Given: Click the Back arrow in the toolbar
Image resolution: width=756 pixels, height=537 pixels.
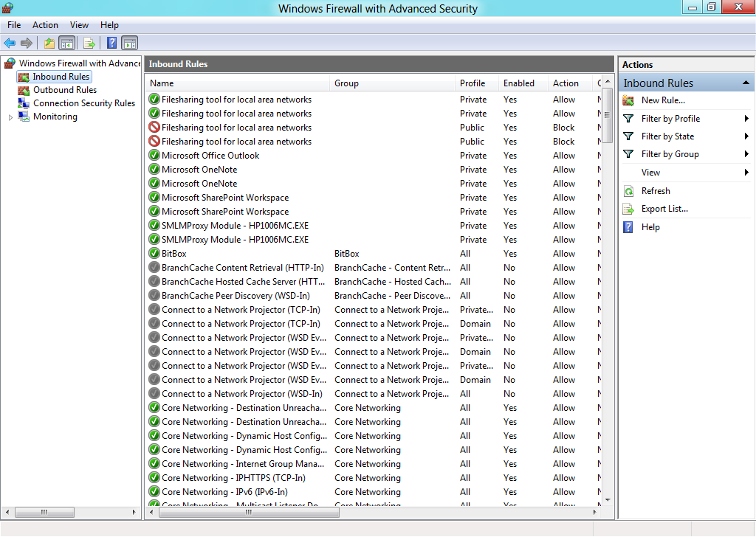Looking at the screenshot, I should [x=10, y=43].
